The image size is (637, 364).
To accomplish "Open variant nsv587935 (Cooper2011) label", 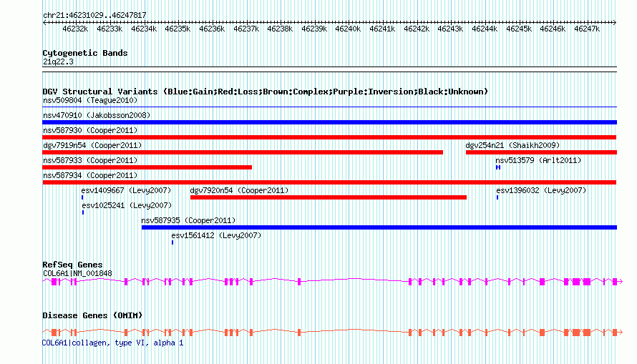I will pos(188,220).
